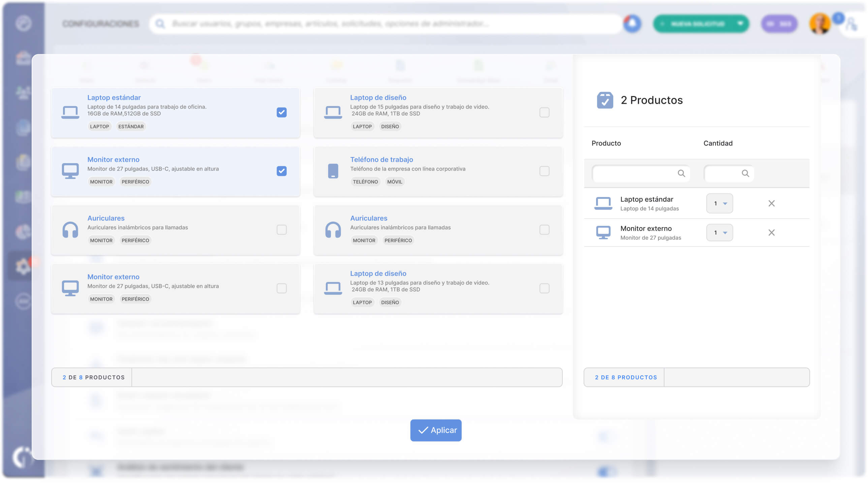Screen dimensions: 868x487
Task: Open the top Monitor externo title link
Action: [113, 159]
